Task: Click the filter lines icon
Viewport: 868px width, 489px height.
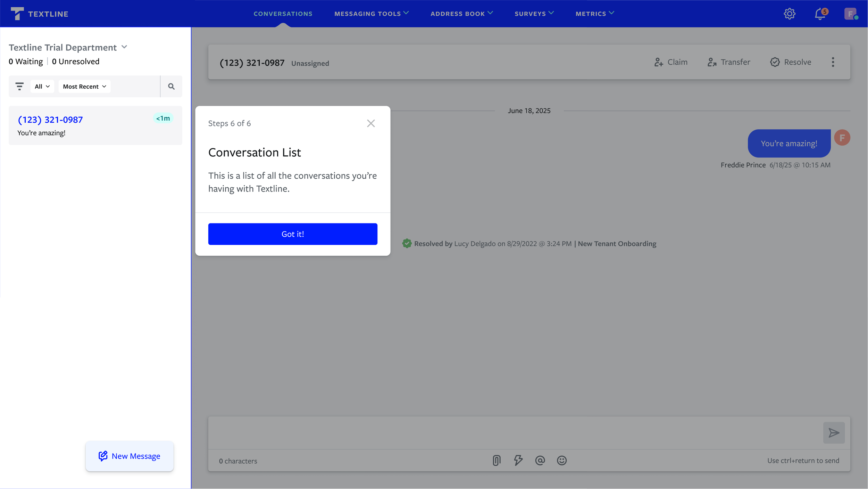Action: (19, 86)
